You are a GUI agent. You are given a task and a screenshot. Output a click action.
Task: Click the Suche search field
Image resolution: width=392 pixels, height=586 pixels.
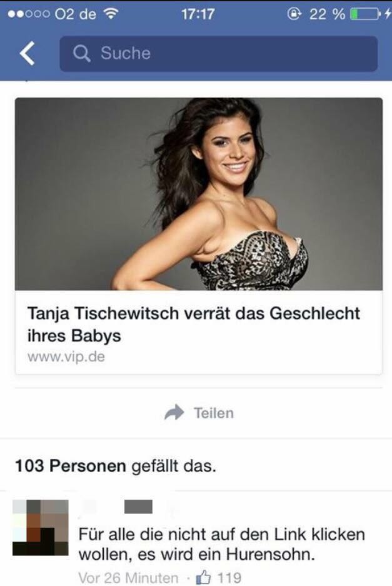(219, 53)
